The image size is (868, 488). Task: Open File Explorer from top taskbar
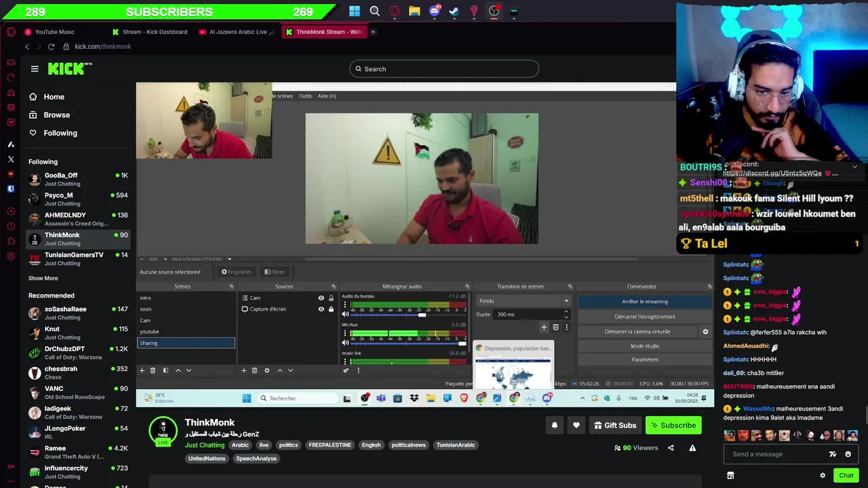tap(414, 11)
